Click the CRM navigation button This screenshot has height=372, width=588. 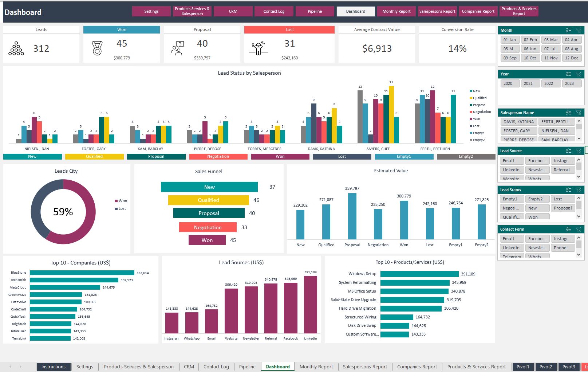click(x=233, y=11)
